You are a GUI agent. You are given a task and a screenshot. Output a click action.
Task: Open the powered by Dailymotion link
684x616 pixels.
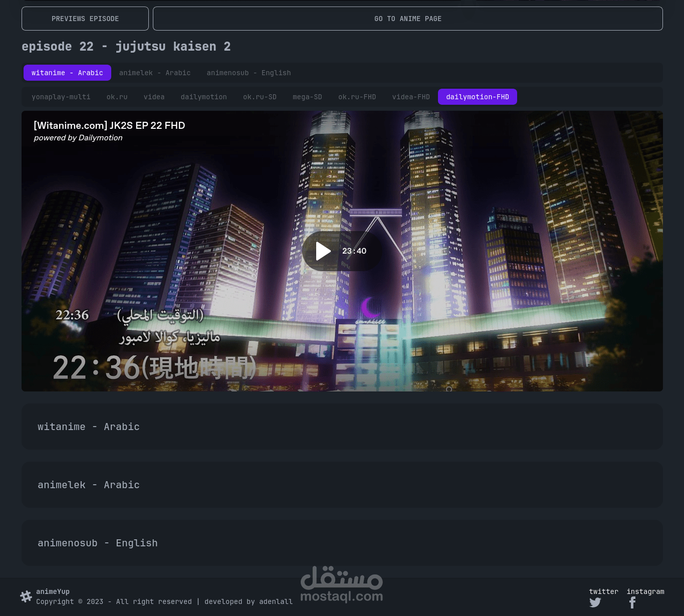tap(78, 138)
